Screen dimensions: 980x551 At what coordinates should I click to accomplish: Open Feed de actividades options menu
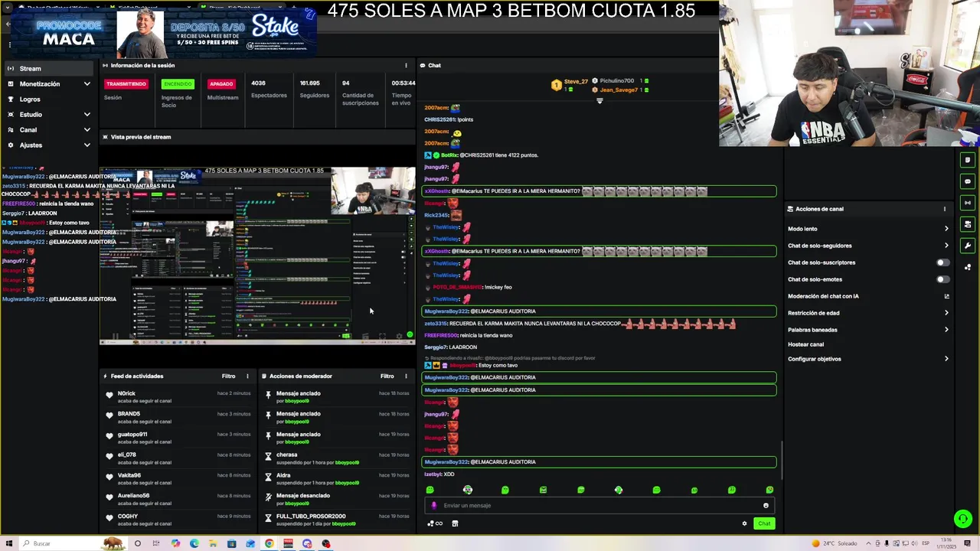247,376
